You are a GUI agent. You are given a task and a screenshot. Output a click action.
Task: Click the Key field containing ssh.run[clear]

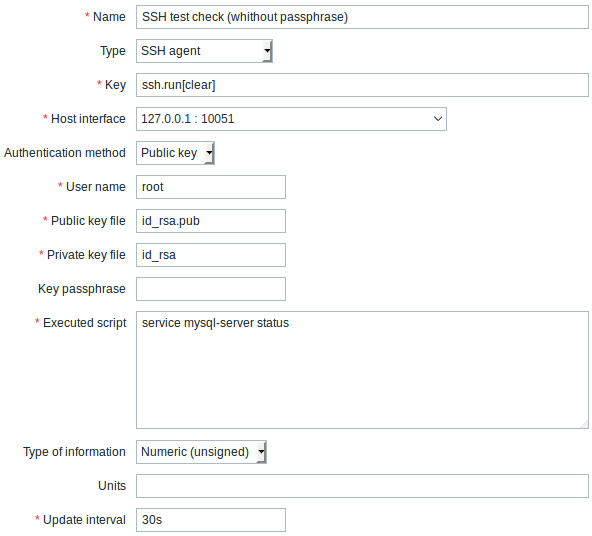[x=362, y=85]
